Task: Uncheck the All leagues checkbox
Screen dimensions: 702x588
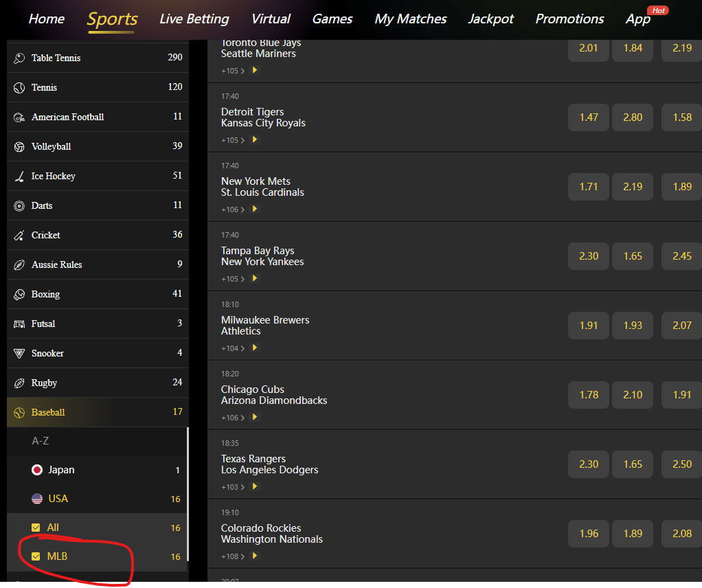Action: (36, 528)
